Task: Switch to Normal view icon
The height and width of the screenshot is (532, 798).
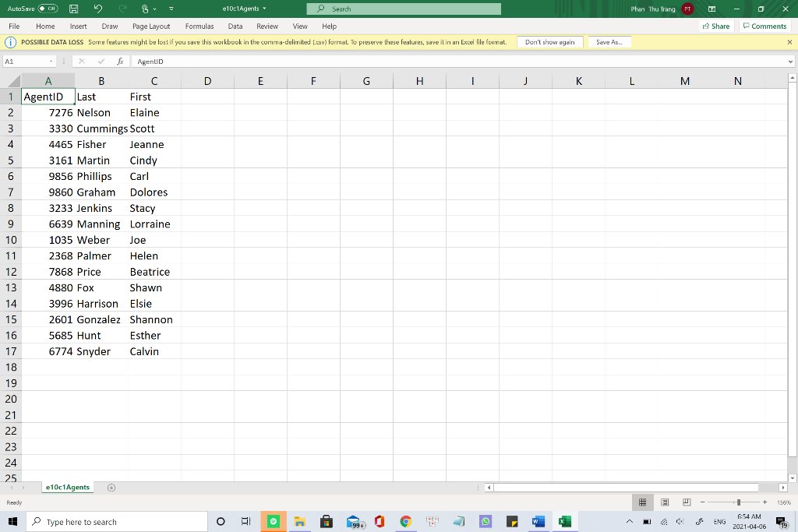Action: click(x=643, y=502)
